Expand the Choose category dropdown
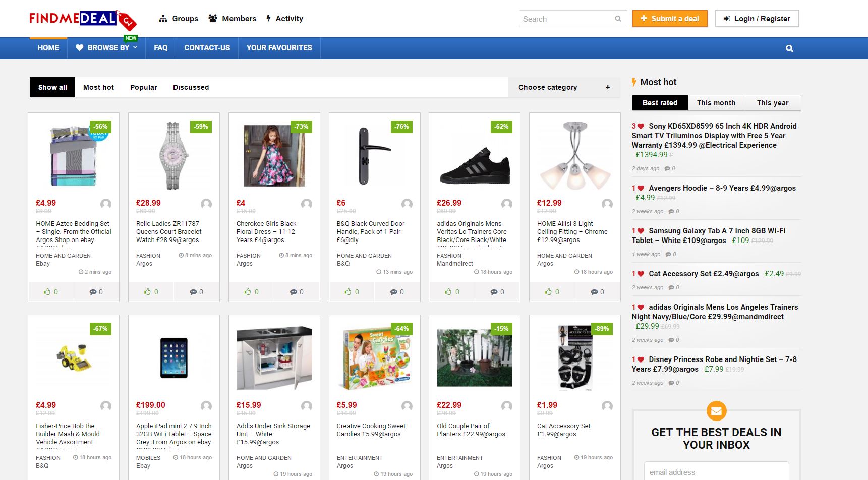This screenshot has height=480, width=868. [564, 87]
